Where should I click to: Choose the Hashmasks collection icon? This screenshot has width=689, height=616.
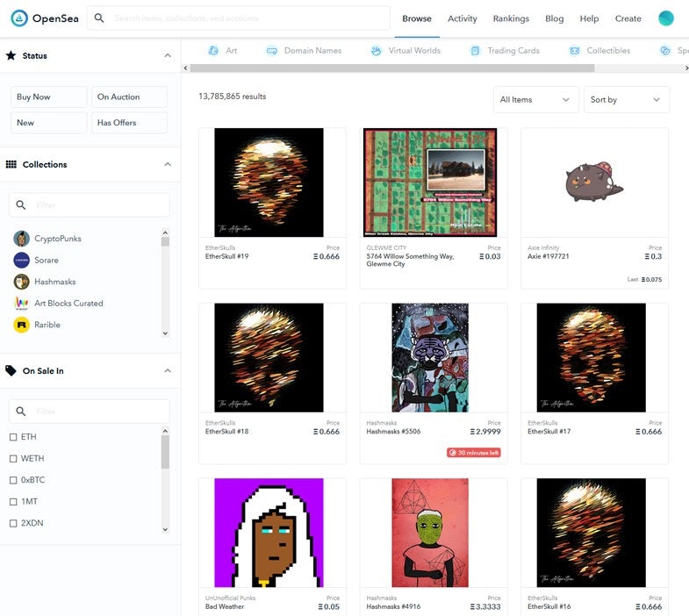pyautogui.click(x=22, y=282)
